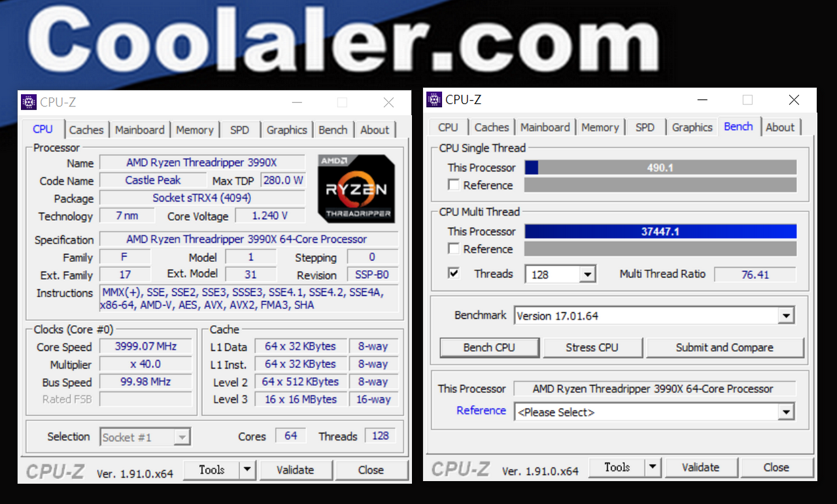This screenshot has width=837, height=504.
Task: Minimize the right CPU-Z window
Action: point(702,100)
